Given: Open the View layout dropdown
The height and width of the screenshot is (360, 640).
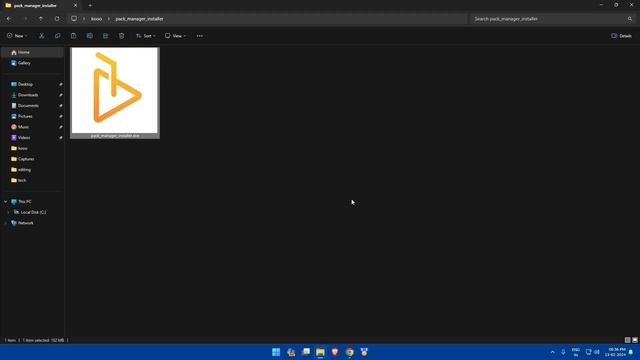Looking at the screenshot, I should pyautogui.click(x=176, y=36).
